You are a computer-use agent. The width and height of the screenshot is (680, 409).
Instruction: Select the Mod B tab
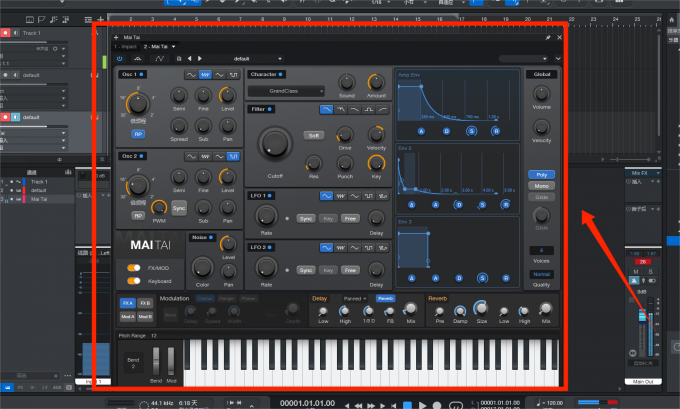point(145,317)
